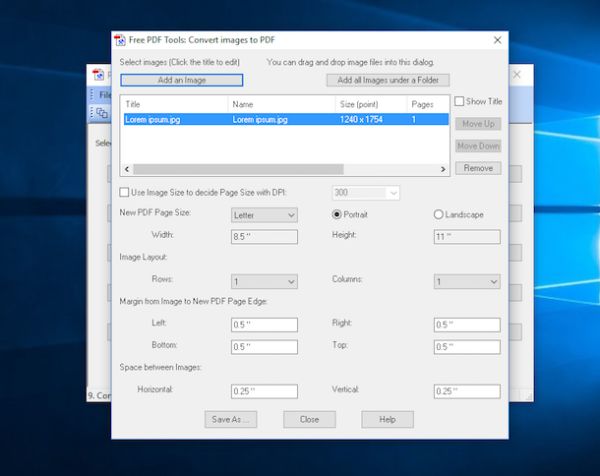
Task: Click the Save As... button
Action: coord(230,420)
